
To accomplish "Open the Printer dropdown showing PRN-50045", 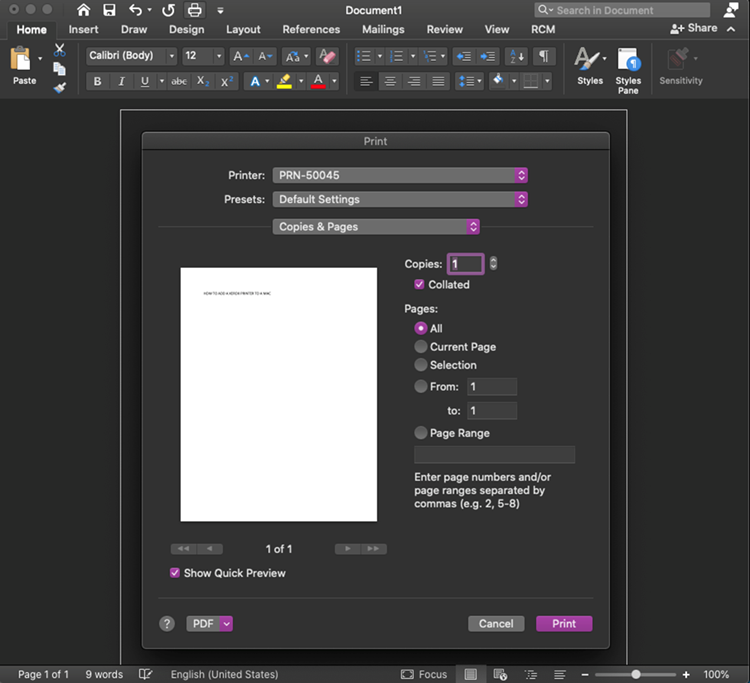I will click(400, 175).
